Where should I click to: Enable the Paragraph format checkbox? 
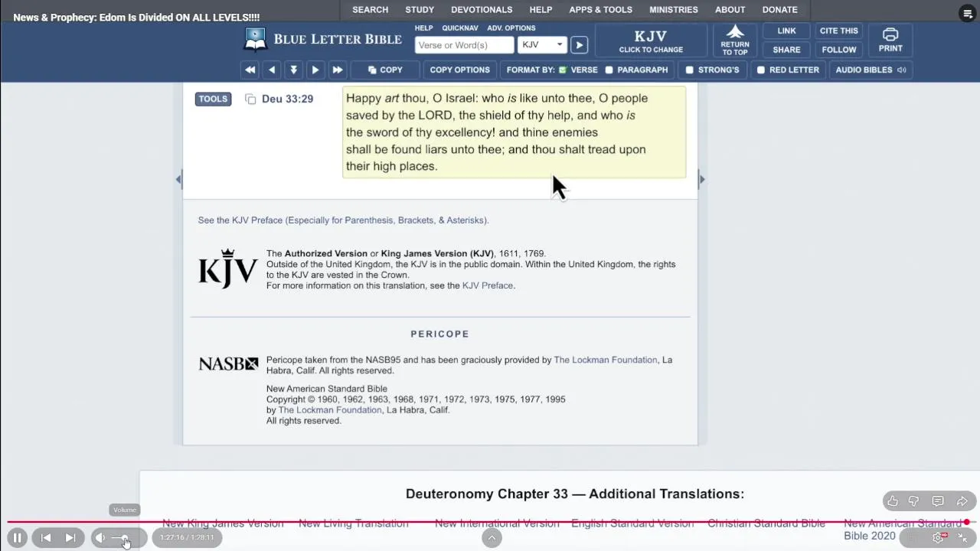coord(609,70)
